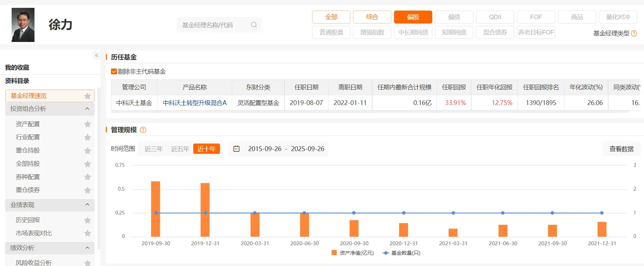
Task: Open the 中科沃土转型升级混合A fund link
Action: tap(195, 103)
